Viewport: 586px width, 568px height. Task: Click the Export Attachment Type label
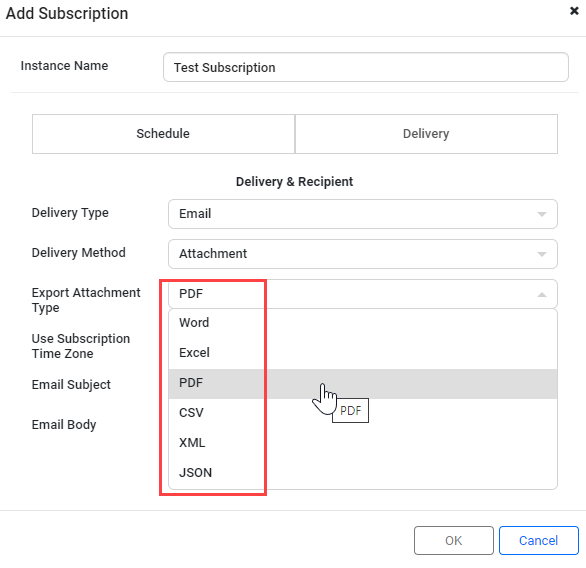(x=86, y=300)
